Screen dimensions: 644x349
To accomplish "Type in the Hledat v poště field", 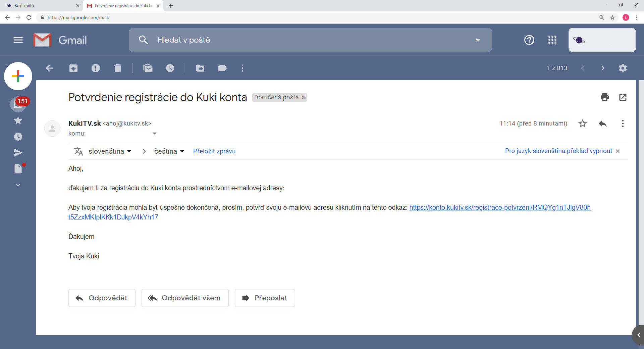I will [x=310, y=40].
